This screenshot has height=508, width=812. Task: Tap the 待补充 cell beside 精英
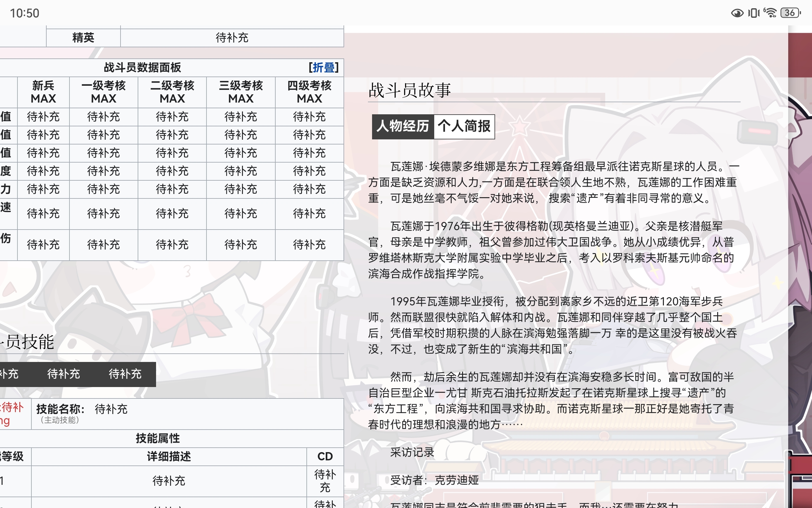tap(232, 37)
